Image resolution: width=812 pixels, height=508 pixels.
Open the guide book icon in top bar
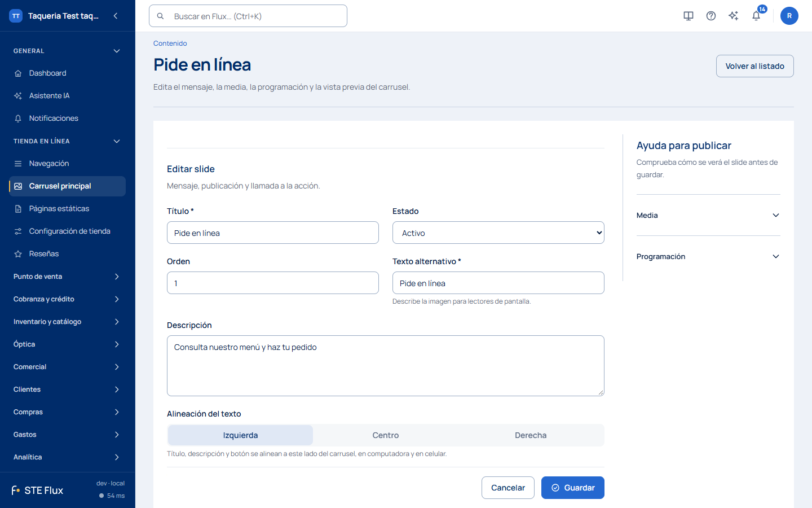[x=689, y=16]
